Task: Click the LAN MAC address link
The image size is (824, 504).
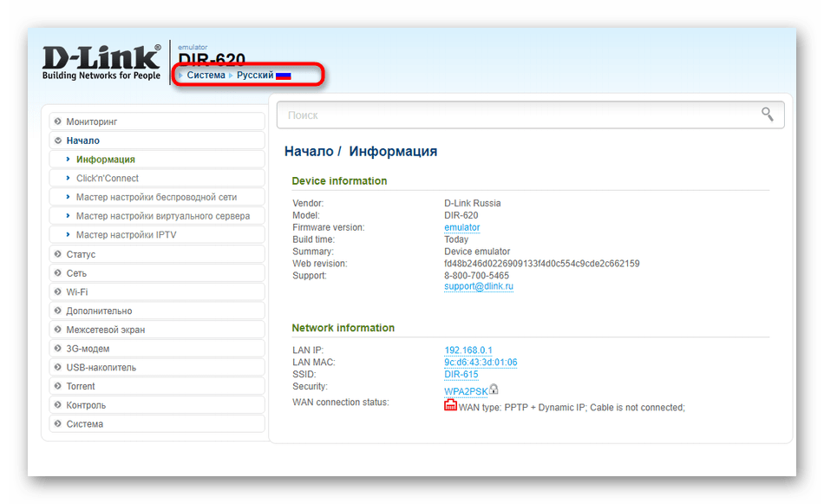Action: [481, 362]
